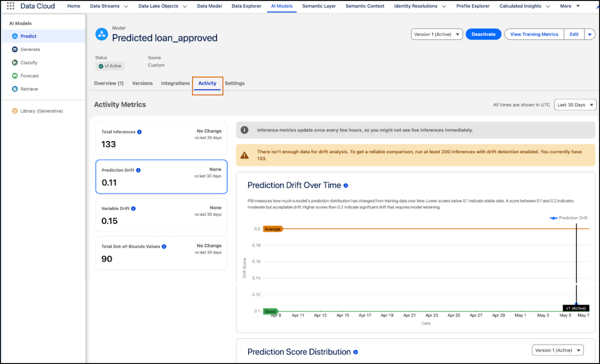
Task: Select the Variable Drift metric card
Action: (x=162, y=215)
